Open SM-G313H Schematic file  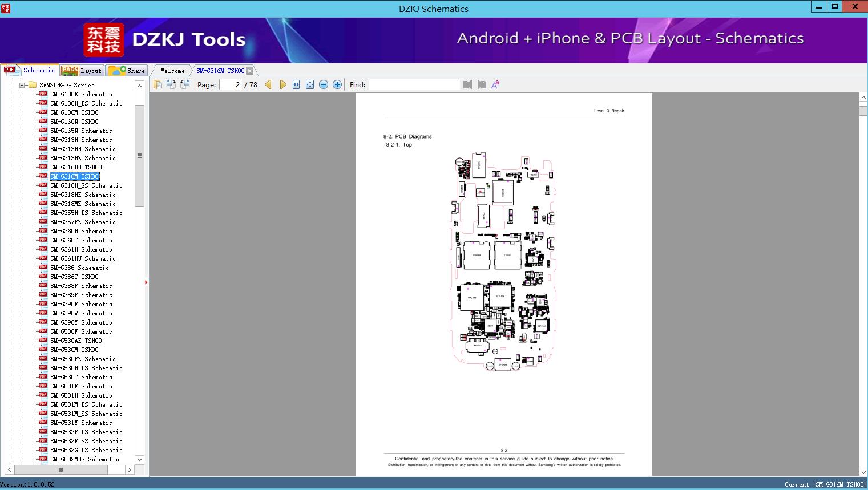coord(81,140)
